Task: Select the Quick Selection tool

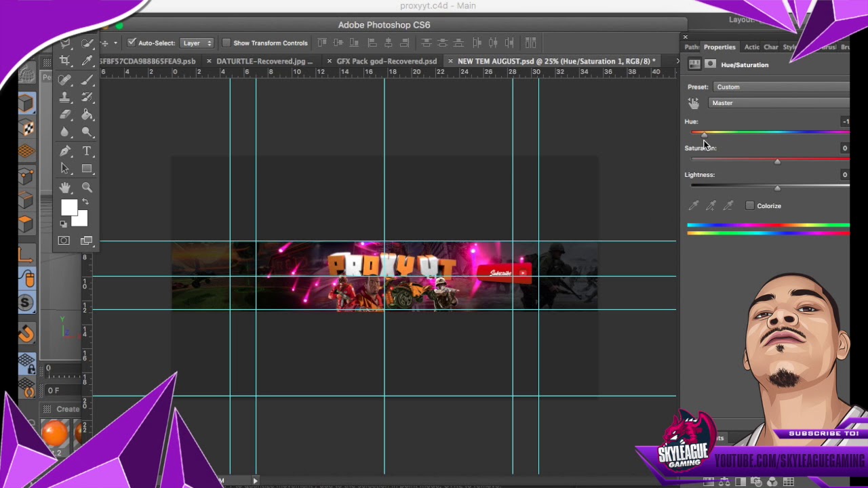Action: click(87, 44)
